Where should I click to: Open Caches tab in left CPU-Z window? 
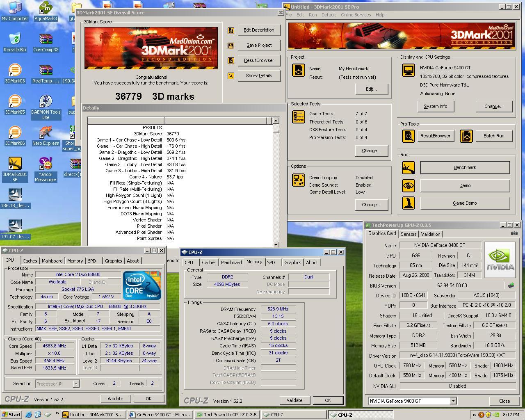30,261
